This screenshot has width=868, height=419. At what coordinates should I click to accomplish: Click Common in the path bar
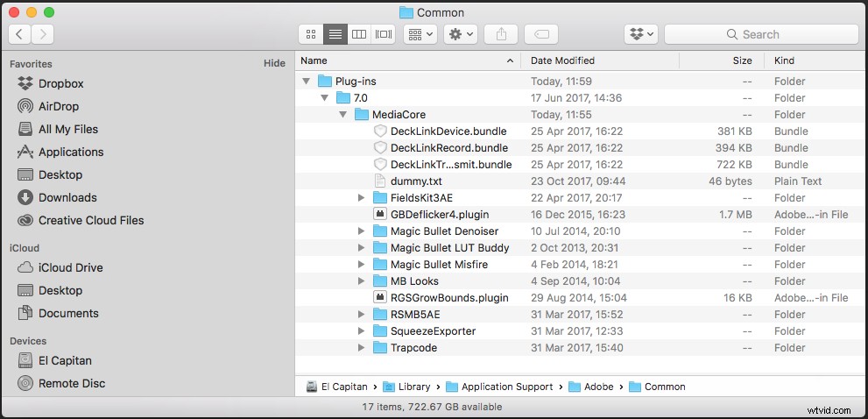pos(657,387)
